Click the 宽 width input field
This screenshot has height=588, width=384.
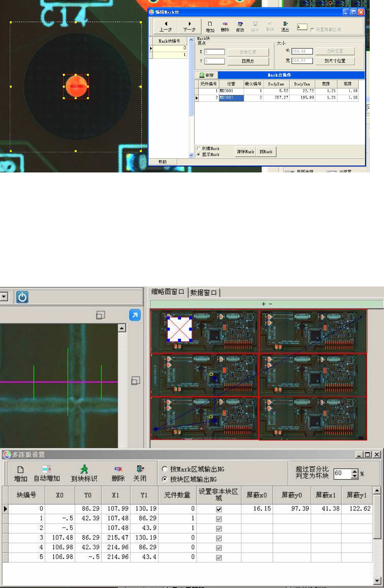[302, 61]
